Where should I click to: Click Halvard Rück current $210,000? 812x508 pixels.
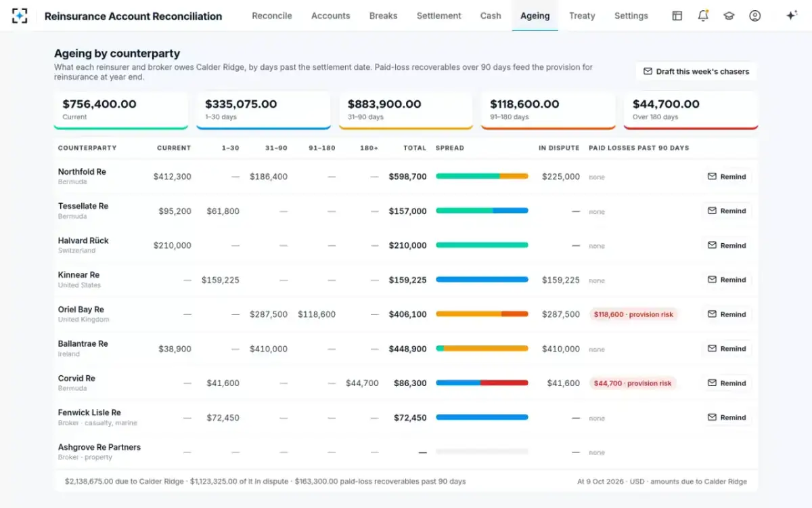(x=173, y=245)
